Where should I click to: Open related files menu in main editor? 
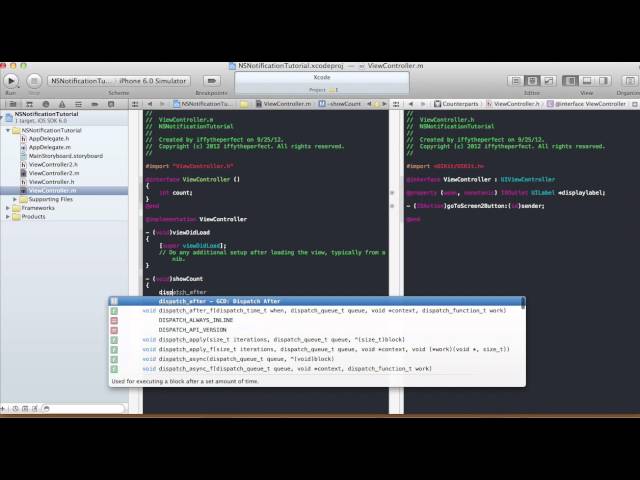(x=135, y=104)
